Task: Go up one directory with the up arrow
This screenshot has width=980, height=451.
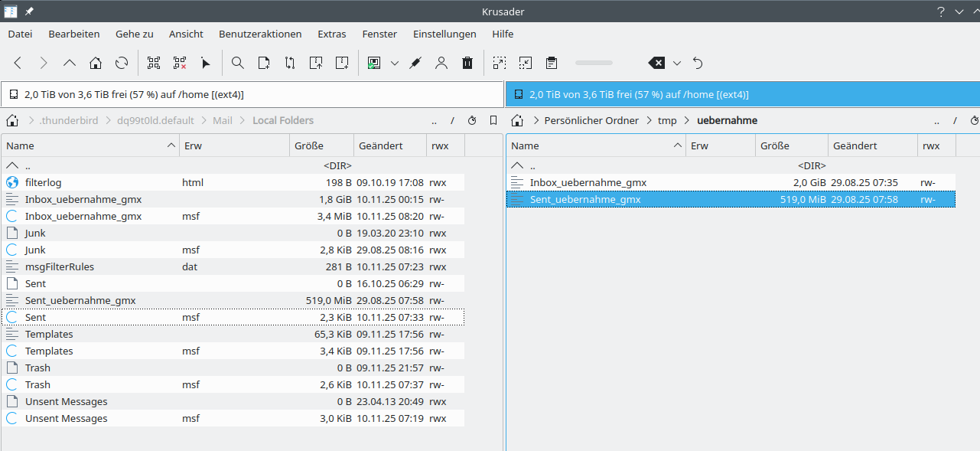Action: click(70, 63)
